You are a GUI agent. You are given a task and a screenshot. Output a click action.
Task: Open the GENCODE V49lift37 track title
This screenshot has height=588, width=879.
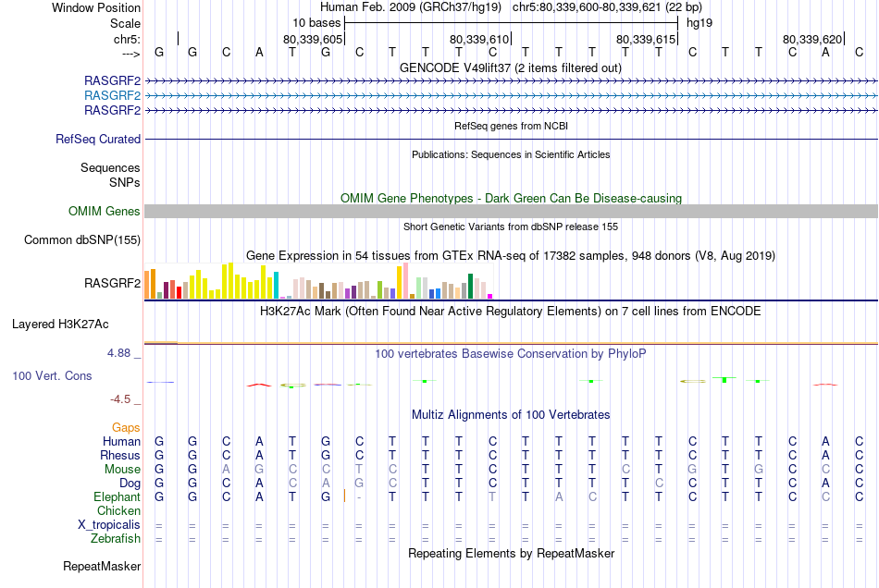(x=510, y=67)
